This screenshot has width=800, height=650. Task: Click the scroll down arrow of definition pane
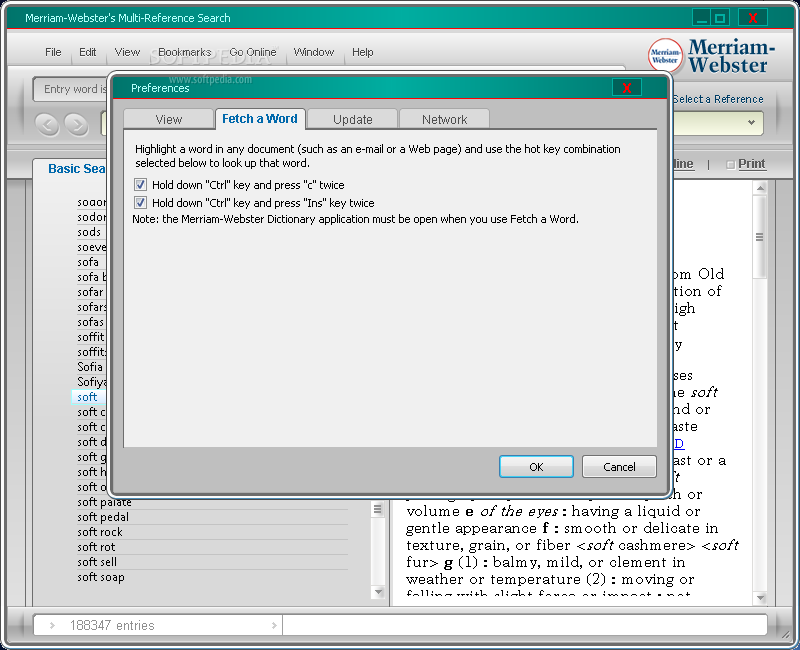pyautogui.click(x=760, y=597)
